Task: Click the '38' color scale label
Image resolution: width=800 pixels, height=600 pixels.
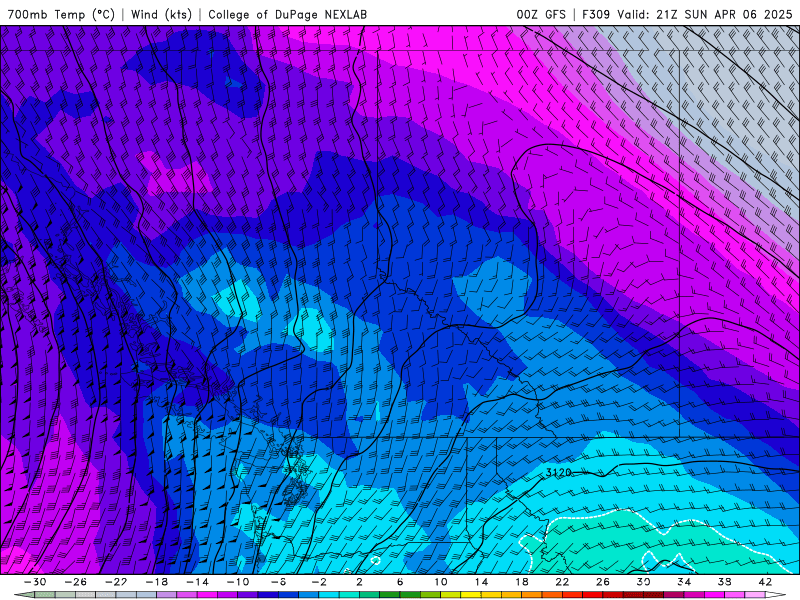Action: pos(724,582)
